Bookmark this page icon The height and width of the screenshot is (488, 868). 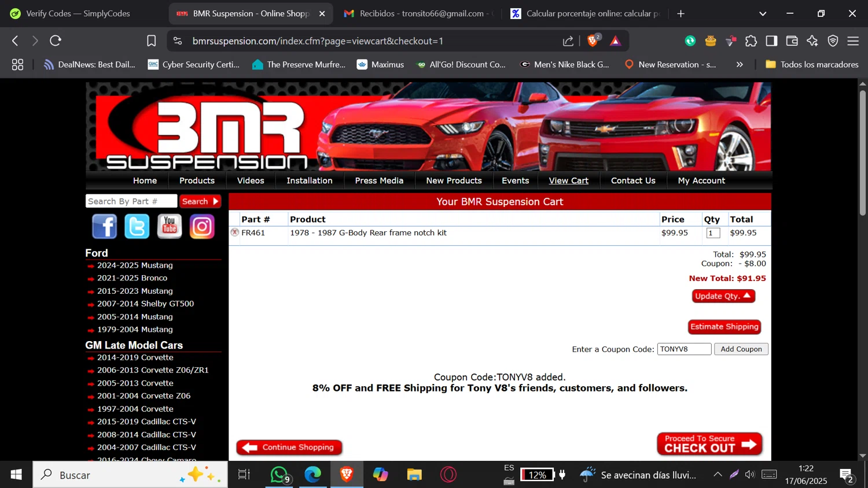point(152,40)
